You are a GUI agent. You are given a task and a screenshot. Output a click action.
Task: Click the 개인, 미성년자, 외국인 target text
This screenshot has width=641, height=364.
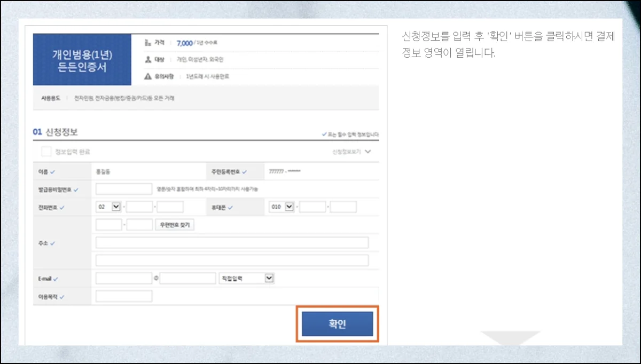click(x=200, y=59)
